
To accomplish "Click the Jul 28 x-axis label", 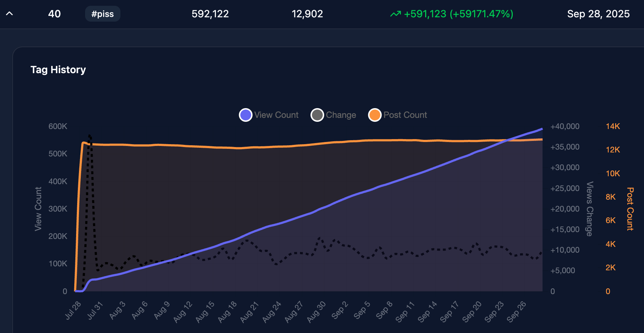I will click(73, 310).
